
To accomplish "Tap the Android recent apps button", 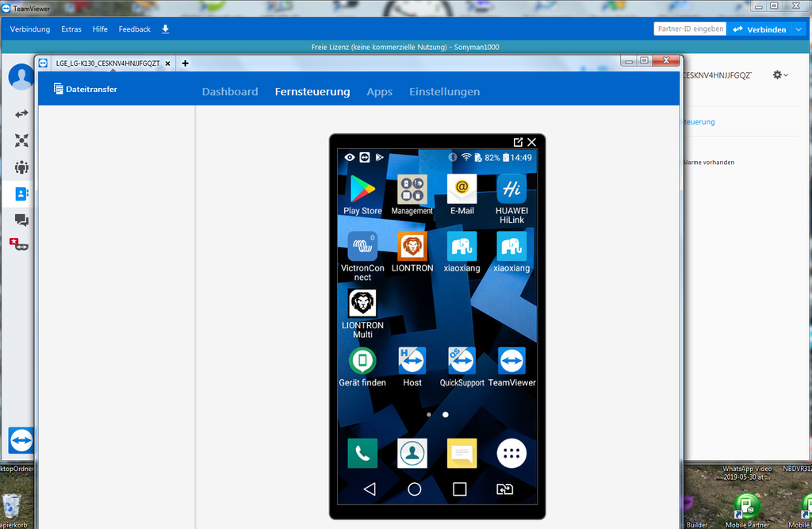I will coord(459,489).
